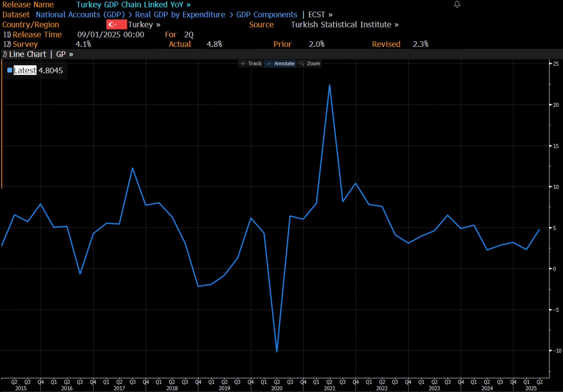Click the Turkey flag icon
Screen dimensions: 563x392
(116, 25)
